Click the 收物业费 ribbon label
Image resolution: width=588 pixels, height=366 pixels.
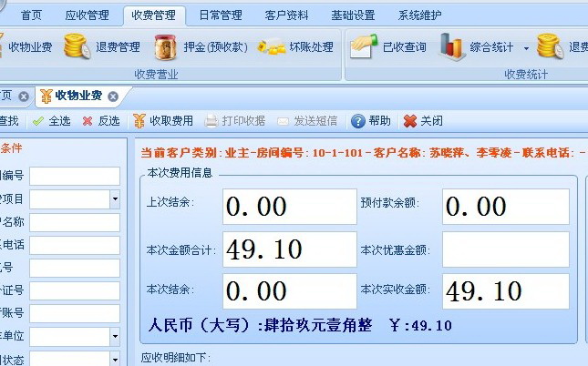[30, 47]
